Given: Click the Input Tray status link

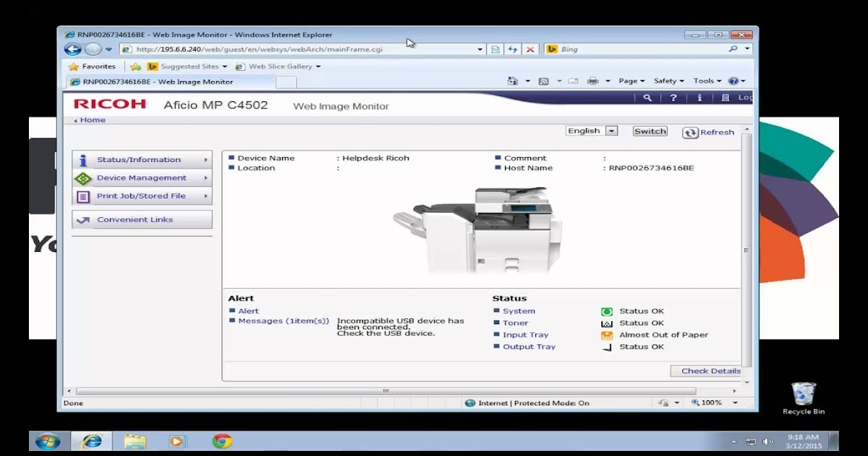Looking at the screenshot, I should tap(526, 335).
